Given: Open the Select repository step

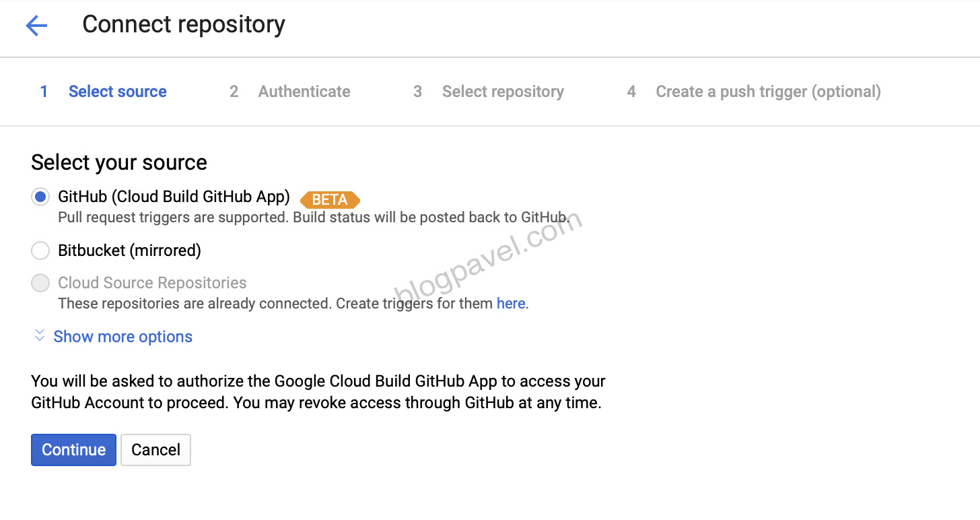Looking at the screenshot, I should [503, 91].
